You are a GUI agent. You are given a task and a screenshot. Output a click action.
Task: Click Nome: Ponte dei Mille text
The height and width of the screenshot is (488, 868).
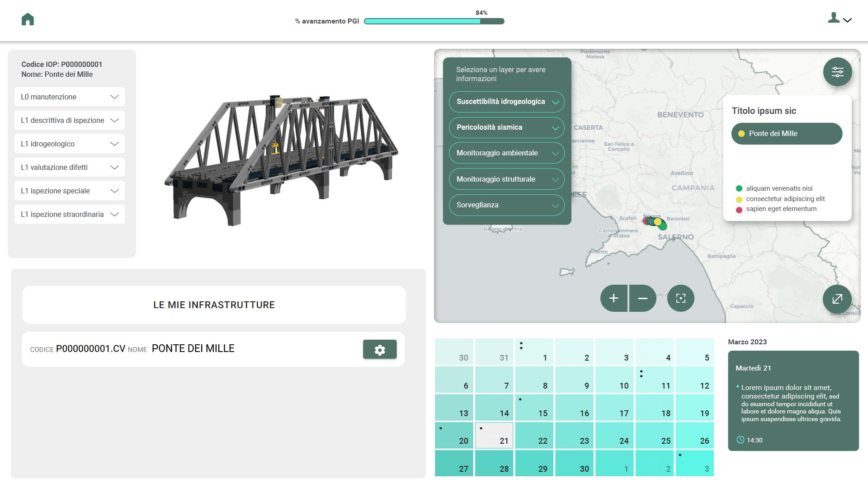tap(57, 75)
